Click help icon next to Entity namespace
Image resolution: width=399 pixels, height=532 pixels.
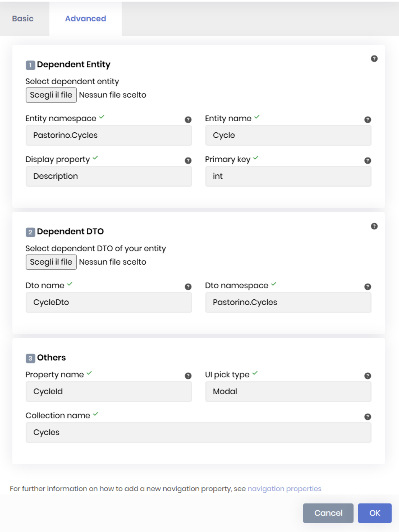tap(188, 120)
